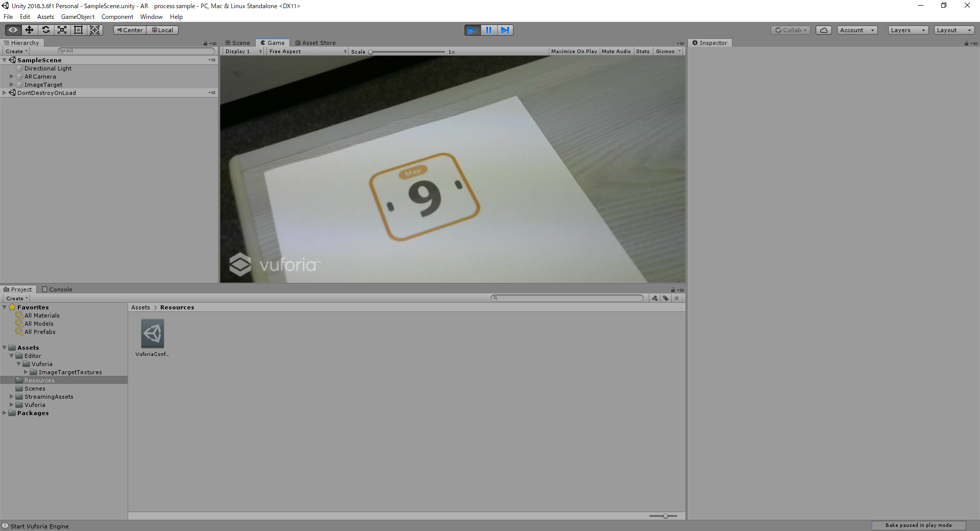
Task: Save the search as a favorite
Action: (x=677, y=298)
